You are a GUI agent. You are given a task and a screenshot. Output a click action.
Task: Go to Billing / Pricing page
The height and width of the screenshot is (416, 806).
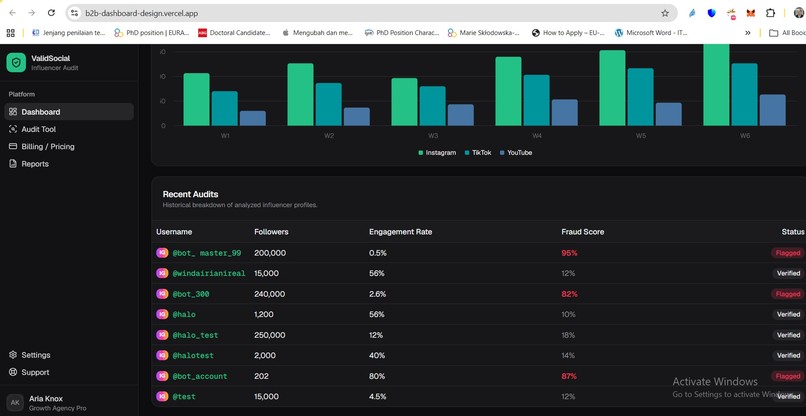(x=69, y=147)
